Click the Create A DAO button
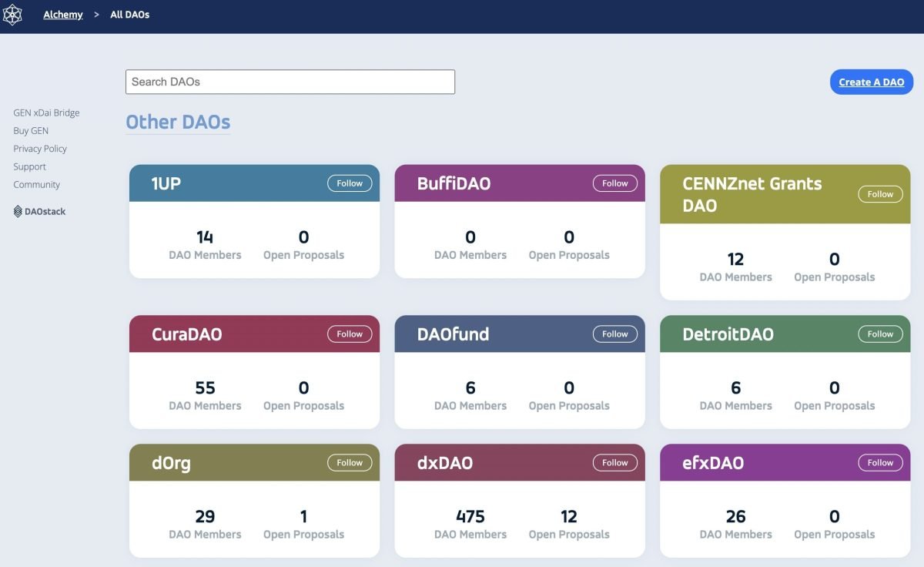 tap(872, 82)
